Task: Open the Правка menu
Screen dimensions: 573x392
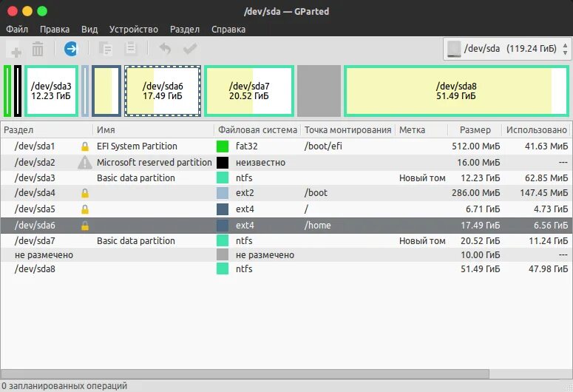Action: (x=55, y=30)
